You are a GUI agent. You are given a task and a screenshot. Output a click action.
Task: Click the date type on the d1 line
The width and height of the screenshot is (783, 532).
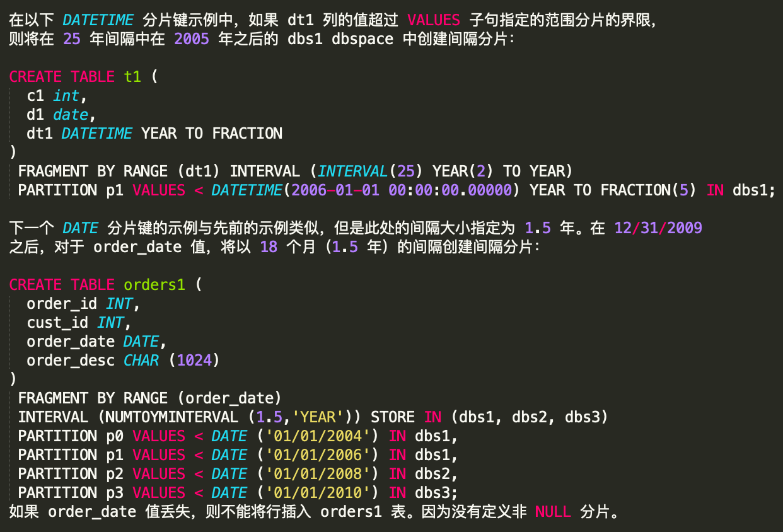(x=70, y=115)
